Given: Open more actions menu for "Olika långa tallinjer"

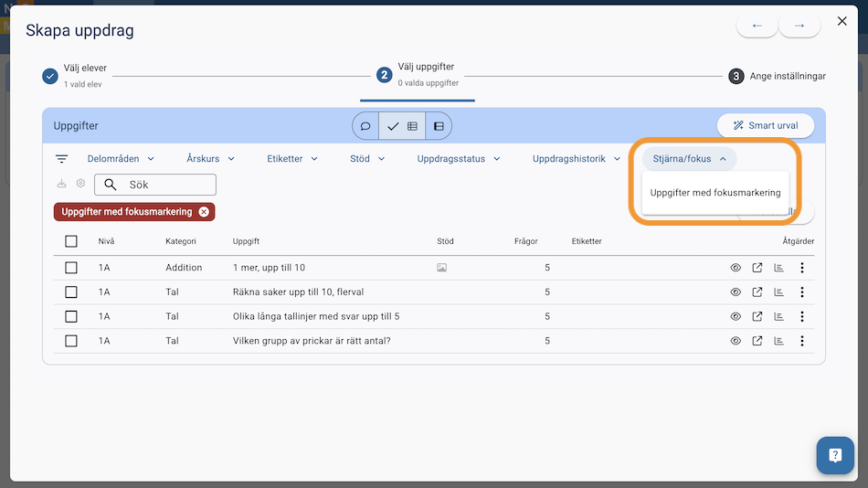Looking at the screenshot, I should pyautogui.click(x=802, y=316).
